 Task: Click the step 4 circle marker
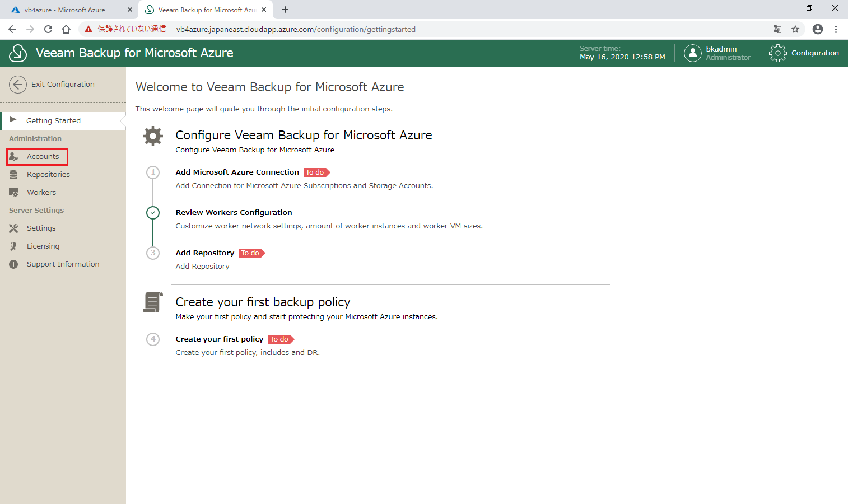[x=153, y=339]
